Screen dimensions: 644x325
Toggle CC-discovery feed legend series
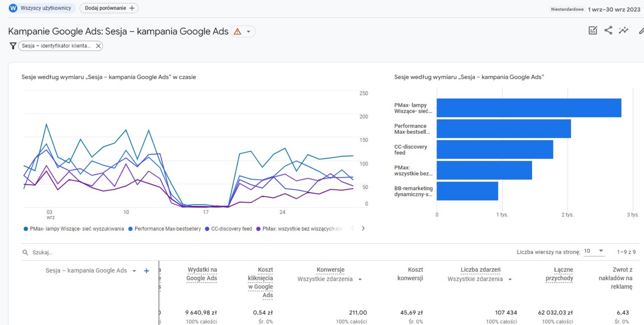point(231,229)
